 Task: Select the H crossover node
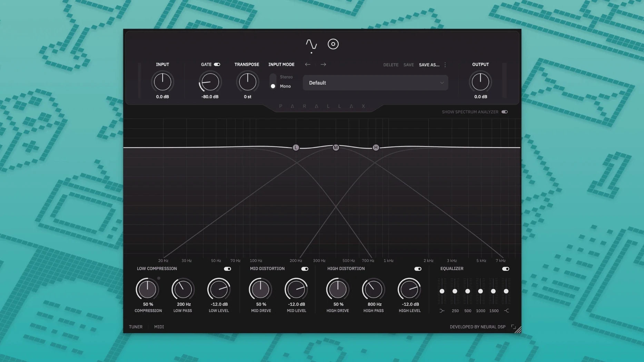click(376, 148)
